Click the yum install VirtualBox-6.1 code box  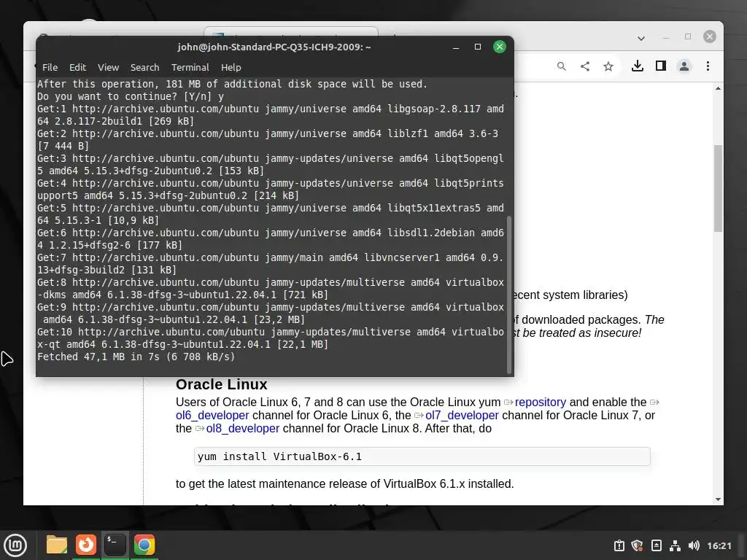tap(422, 456)
